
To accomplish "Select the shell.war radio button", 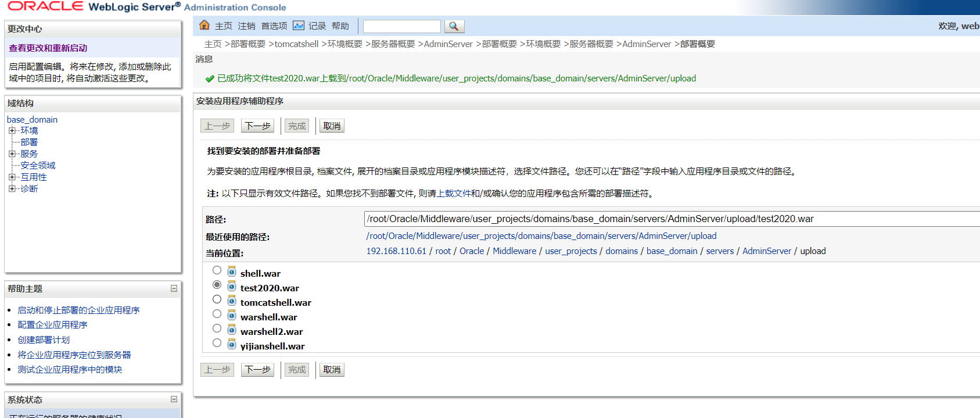I will click(x=217, y=270).
